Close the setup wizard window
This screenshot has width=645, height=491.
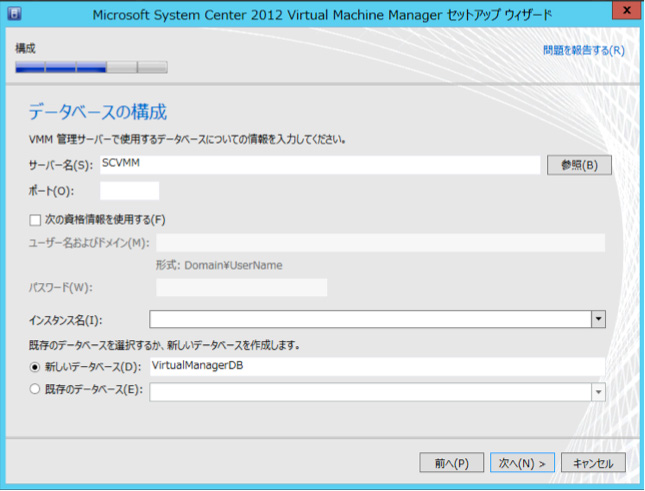[626, 10]
